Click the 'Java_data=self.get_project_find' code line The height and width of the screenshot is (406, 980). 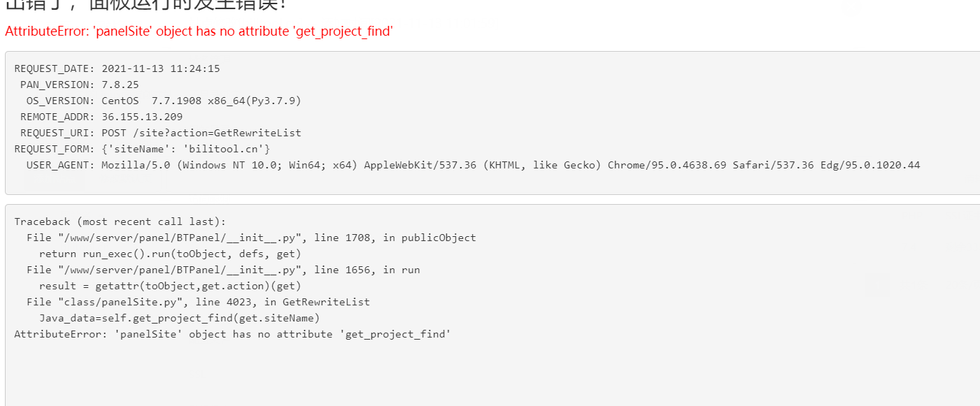179,318
